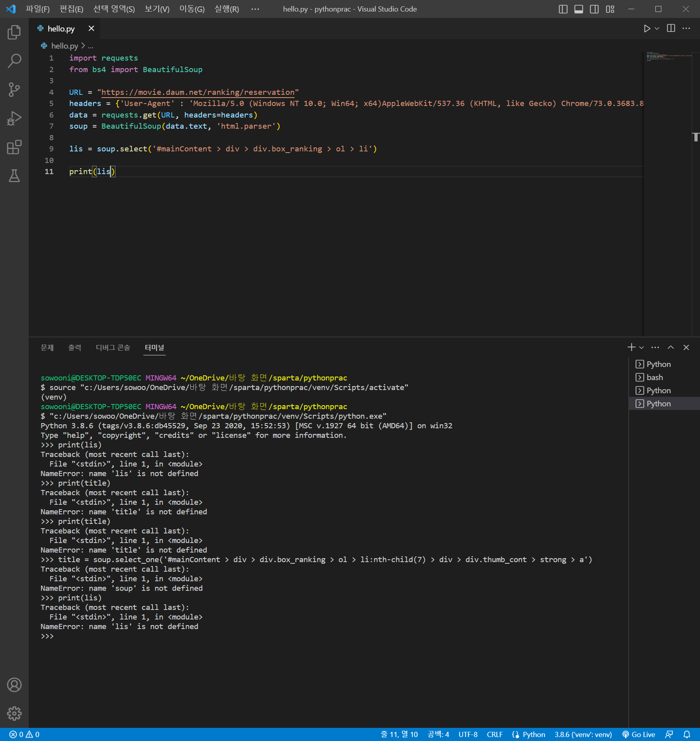Open the Source Control view
Viewport: 700px width, 741px height.
[14, 90]
